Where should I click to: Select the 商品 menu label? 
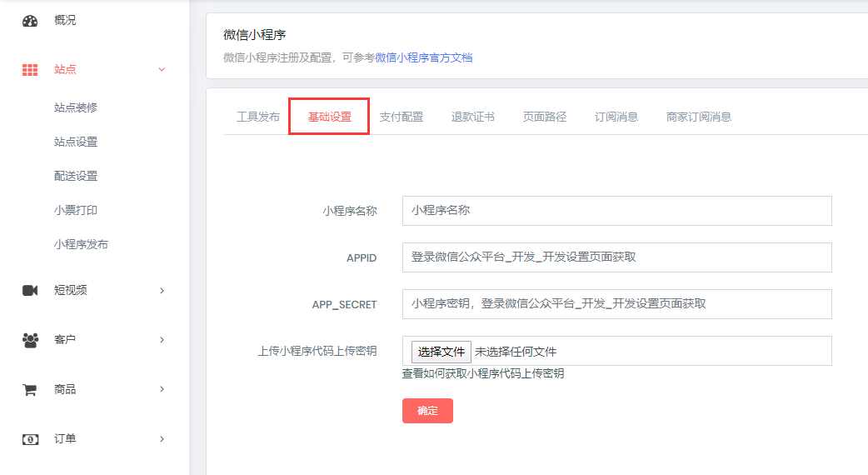[x=65, y=389]
